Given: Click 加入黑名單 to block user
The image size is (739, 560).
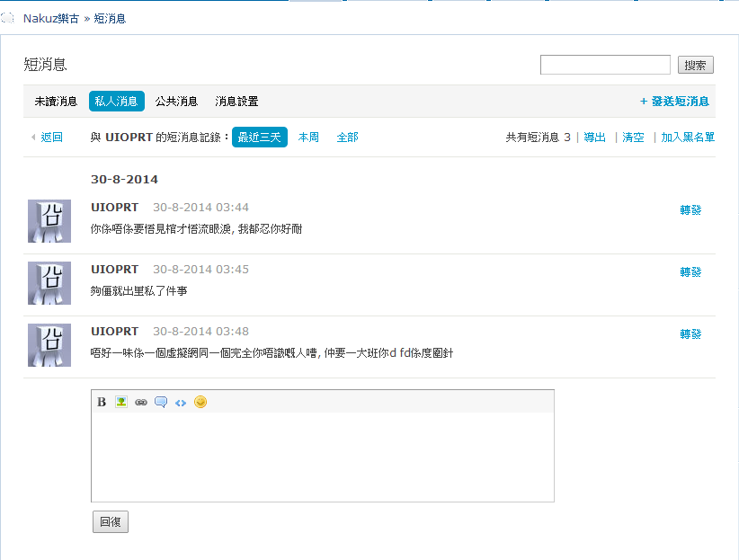Looking at the screenshot, I should click(688, 138).
